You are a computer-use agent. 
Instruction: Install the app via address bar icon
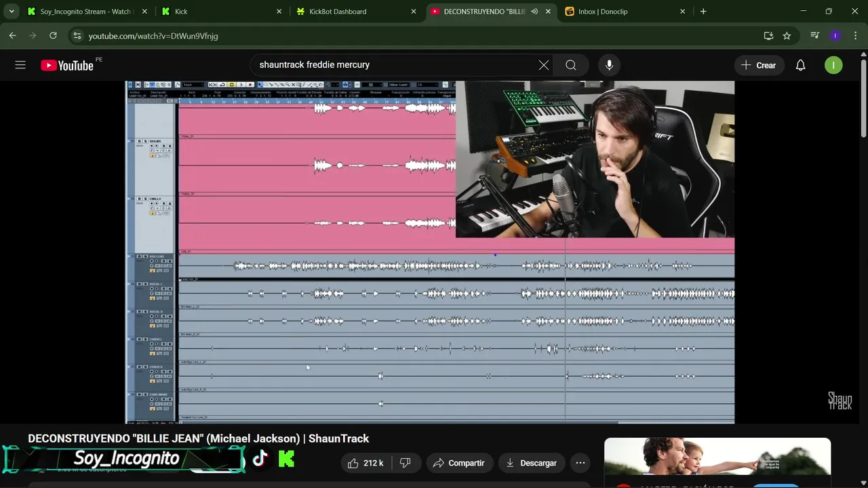pos(768,36)
